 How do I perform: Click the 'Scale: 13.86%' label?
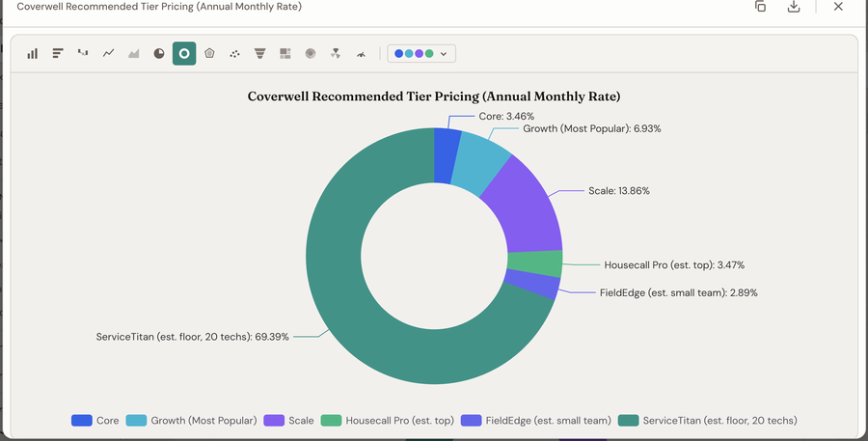coord(619,190)
